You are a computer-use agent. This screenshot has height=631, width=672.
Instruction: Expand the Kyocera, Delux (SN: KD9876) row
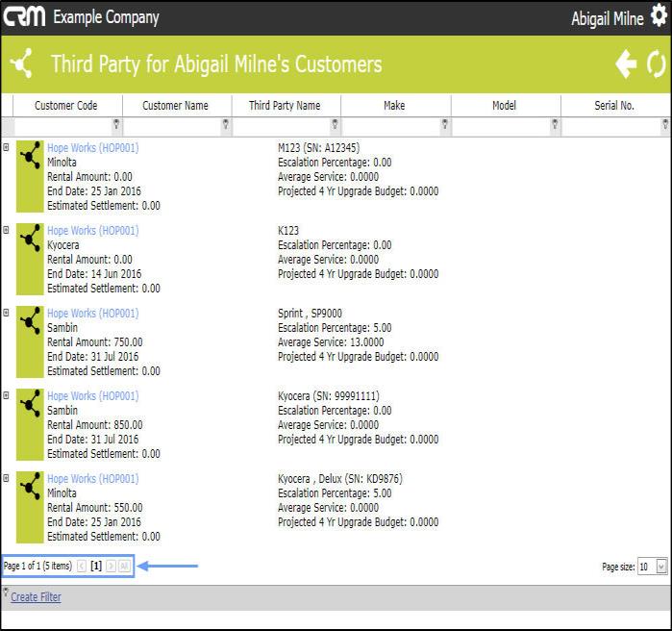tap(6, 478)
